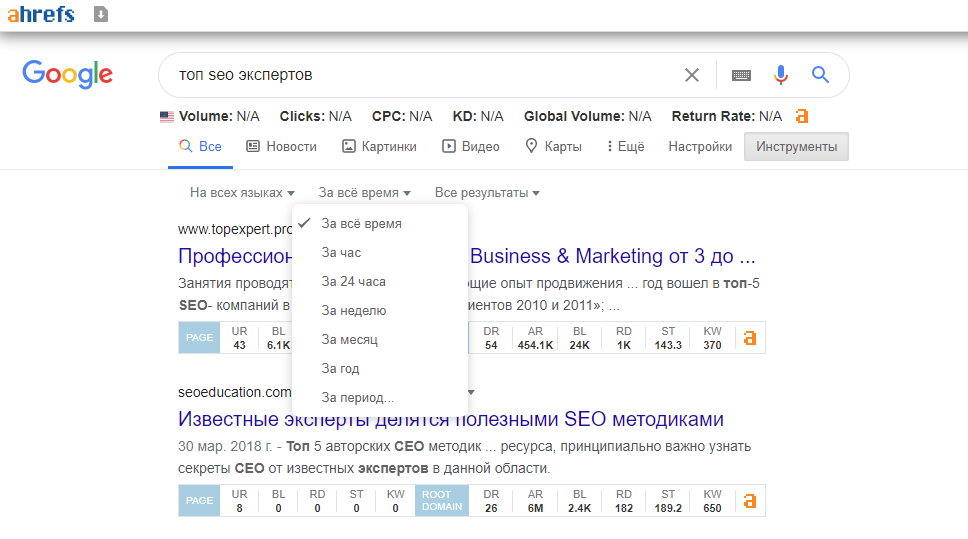Click Ahrefs icon in seoeducation metrics bar
Screen dimensions: 968x539
(750, 501)
